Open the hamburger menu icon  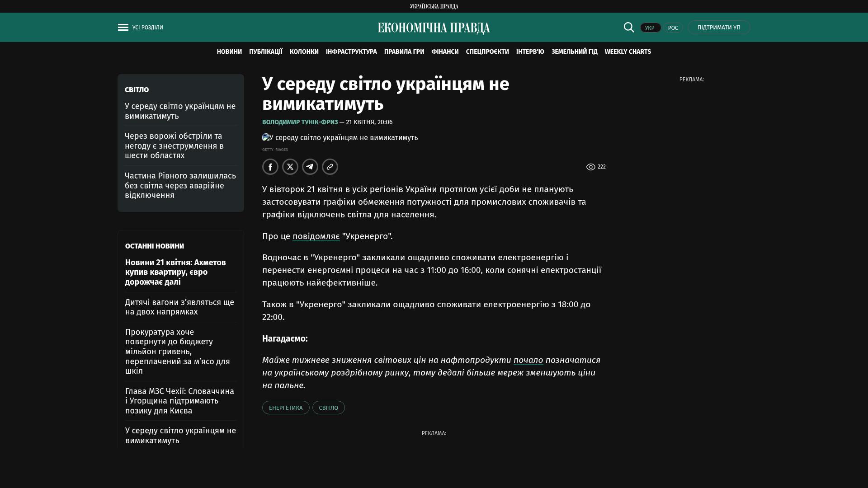tap(123, 28)
